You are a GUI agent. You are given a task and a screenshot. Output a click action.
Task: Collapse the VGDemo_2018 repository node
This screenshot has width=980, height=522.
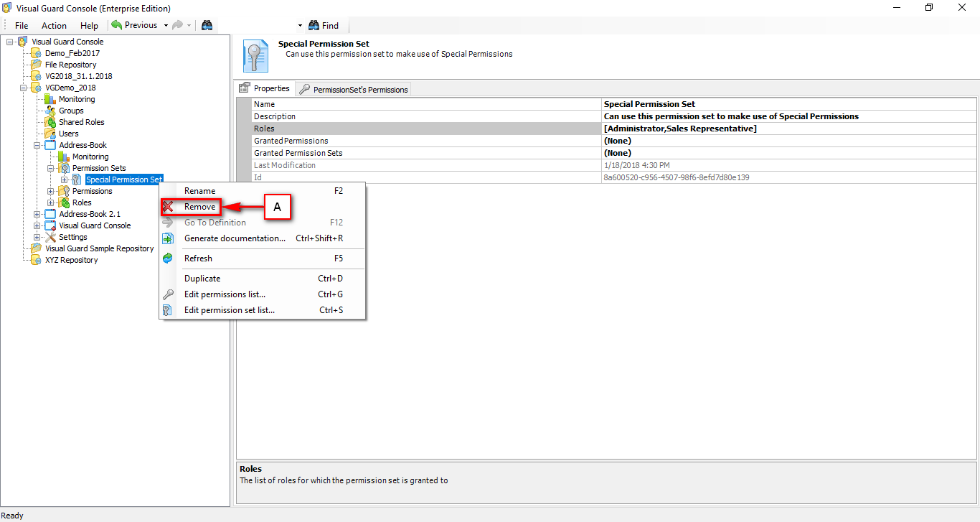[x=24, y=88]
